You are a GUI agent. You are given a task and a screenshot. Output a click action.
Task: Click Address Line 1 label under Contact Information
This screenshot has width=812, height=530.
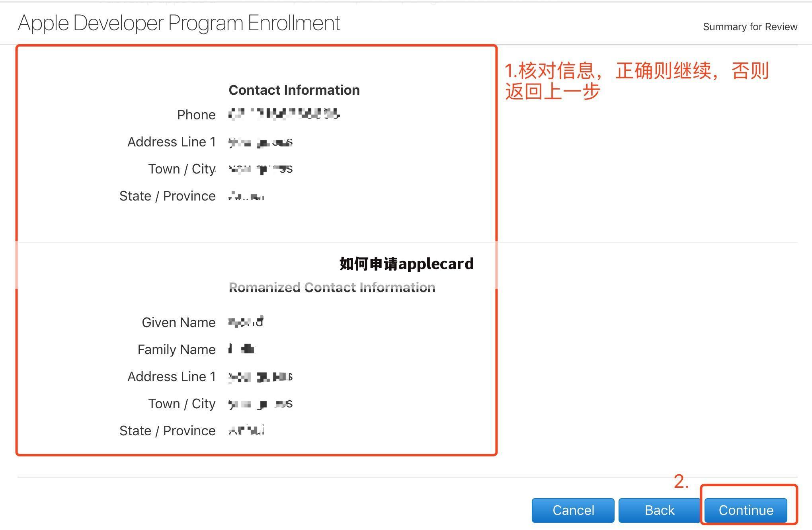click(x=172, y=142)
